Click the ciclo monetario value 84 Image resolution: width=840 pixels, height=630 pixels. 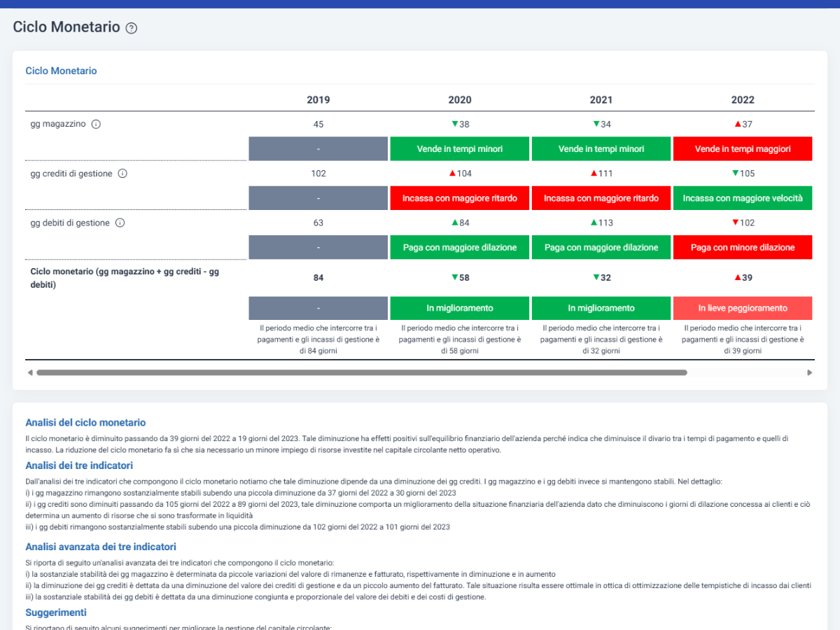click(x=318, y=278)
